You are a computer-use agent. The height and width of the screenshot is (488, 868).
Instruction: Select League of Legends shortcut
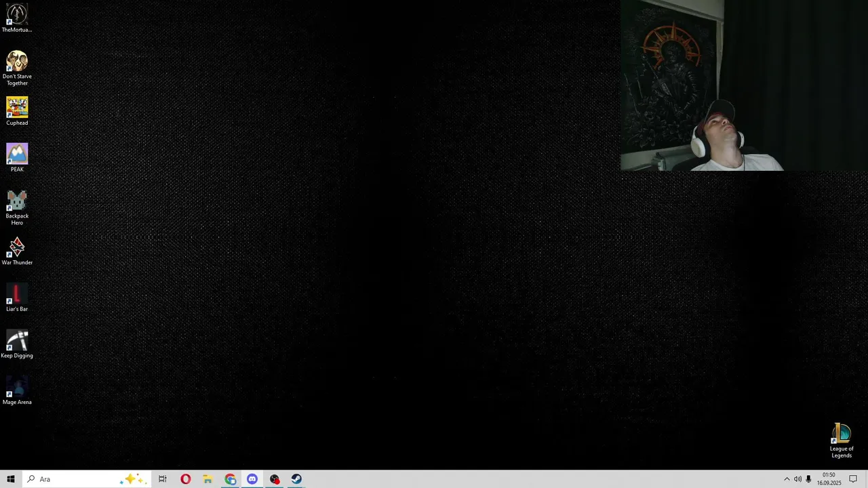842,441
